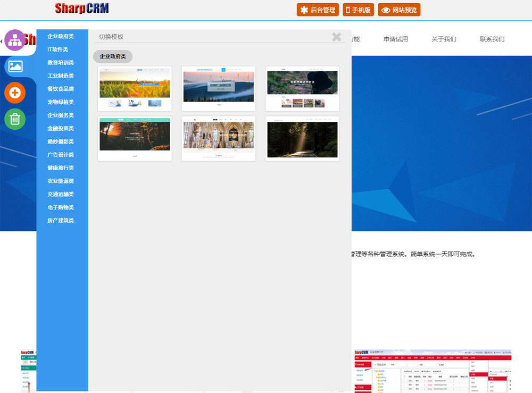Pick the wind turbine template thumbnail
532x393 pixels.
pyautogui.click(x=218, y=88)
